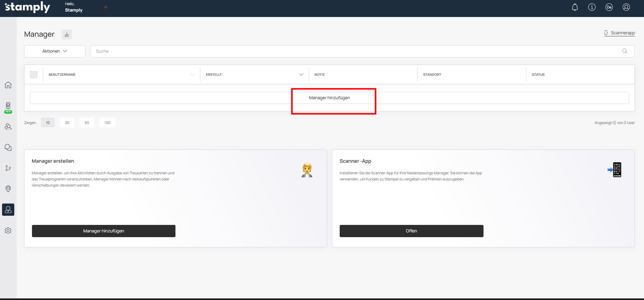Image resolution: width=644 pixels, height=300 pixels.
Task: Open the language selector De icon
Action: click(x=609, y=7)
